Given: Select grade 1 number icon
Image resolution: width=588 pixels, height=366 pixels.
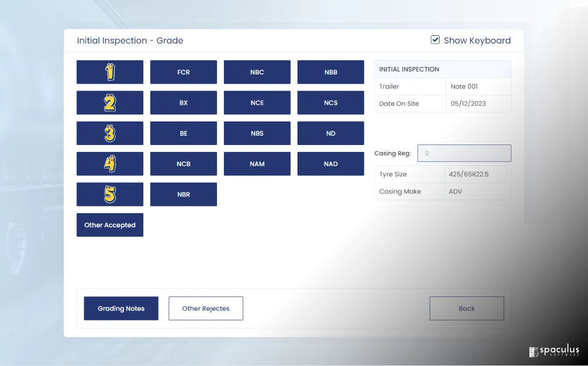Looking at the screenshot, I should (x=110, y=72).
